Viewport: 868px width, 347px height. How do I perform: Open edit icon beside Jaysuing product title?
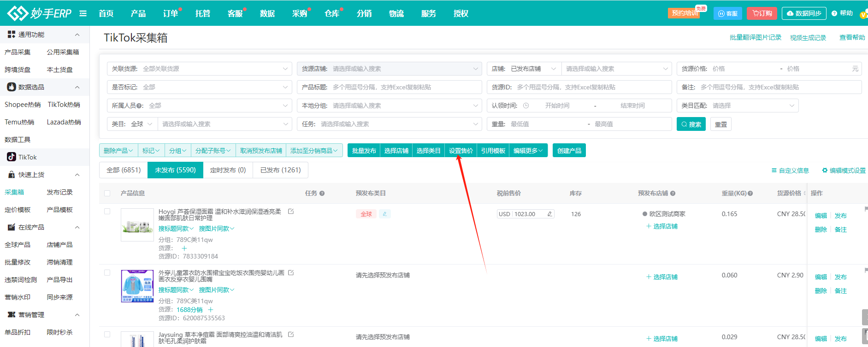coord(291,335)
